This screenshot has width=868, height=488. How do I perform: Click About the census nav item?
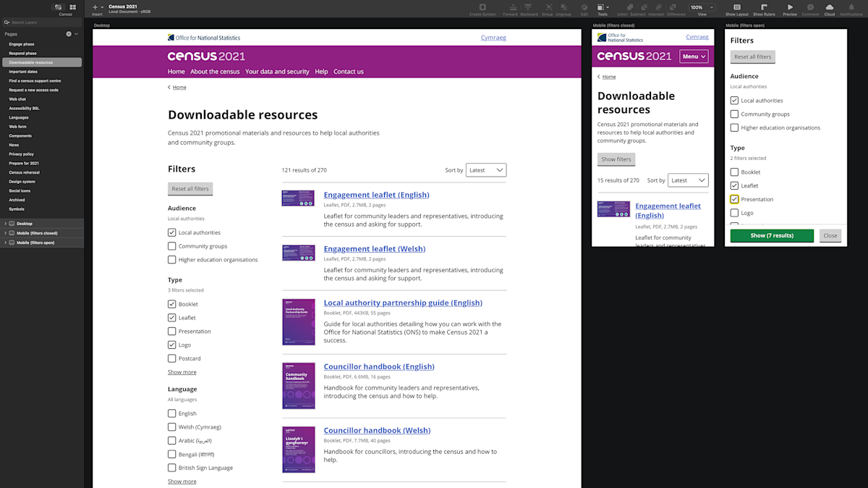click(215, 72)
